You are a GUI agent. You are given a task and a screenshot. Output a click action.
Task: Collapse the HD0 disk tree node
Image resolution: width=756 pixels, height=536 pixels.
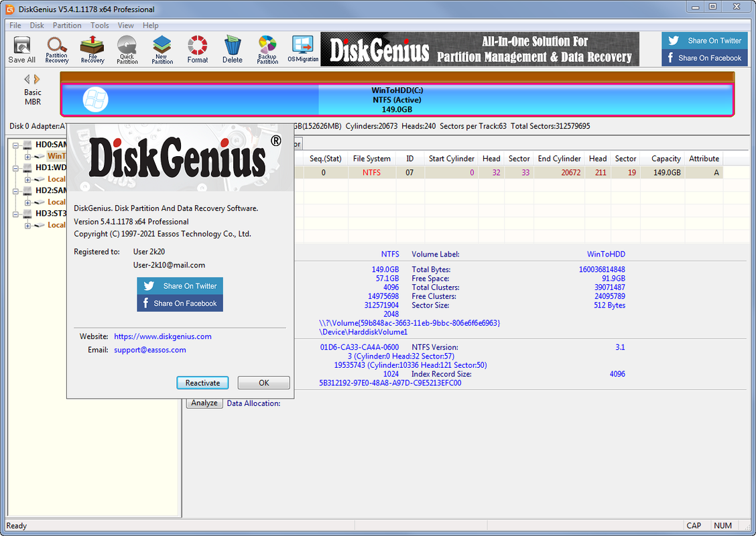coord(16,145)
